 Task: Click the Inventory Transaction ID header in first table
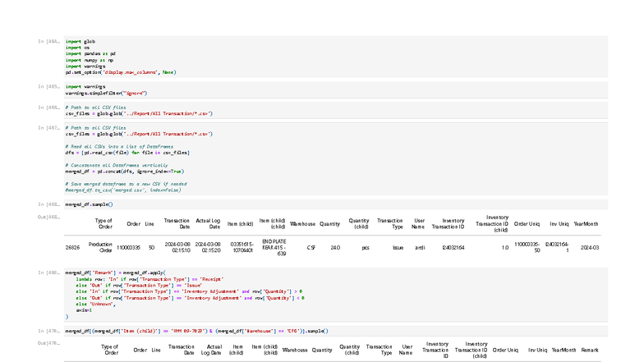tap(448, 223)
